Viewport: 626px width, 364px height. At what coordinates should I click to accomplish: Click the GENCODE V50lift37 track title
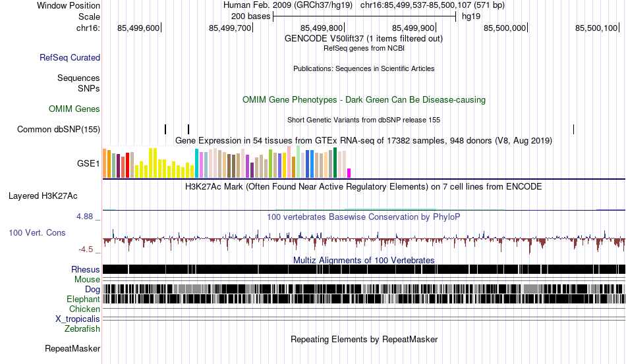[x=363, y=39]
